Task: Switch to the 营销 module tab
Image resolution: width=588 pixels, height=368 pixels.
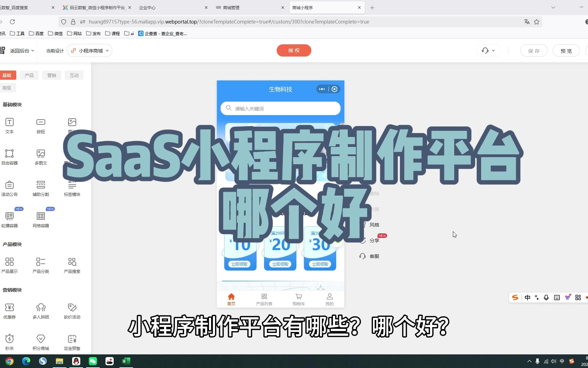Action: 52,75
